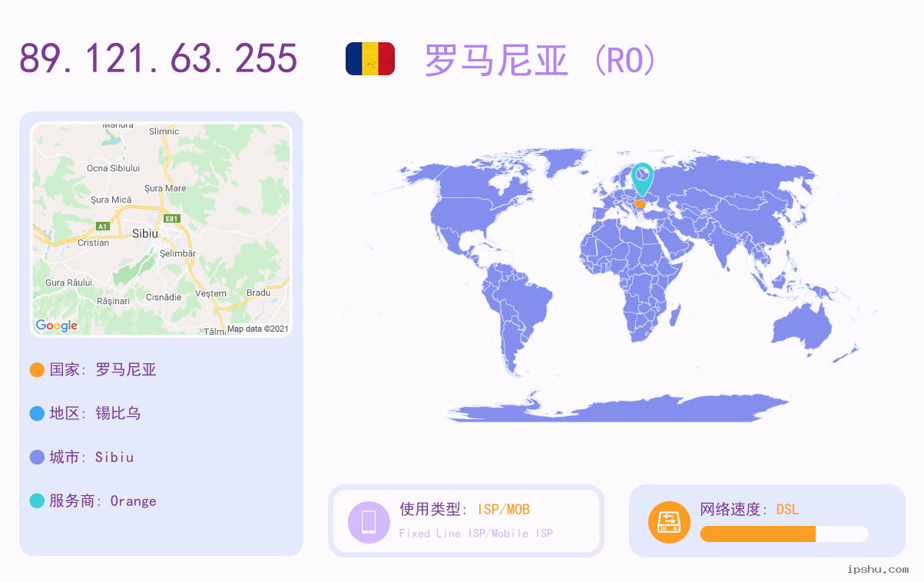Click the purple dot beside 城市
The image size is (924, 582).
point(37,458)
